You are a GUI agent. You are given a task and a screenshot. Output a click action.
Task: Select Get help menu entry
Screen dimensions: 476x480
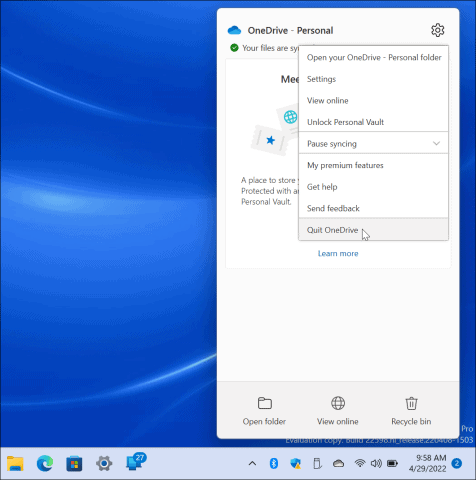(374, 187)
